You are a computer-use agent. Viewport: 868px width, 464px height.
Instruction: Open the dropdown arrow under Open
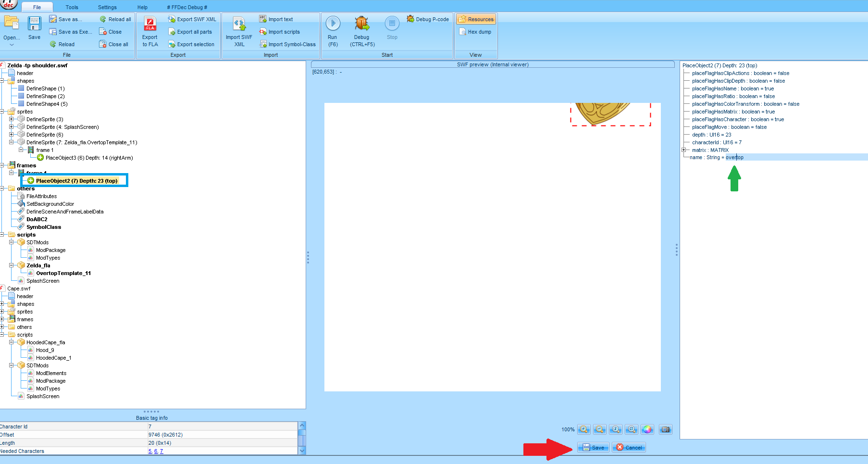tap(12, 45)
